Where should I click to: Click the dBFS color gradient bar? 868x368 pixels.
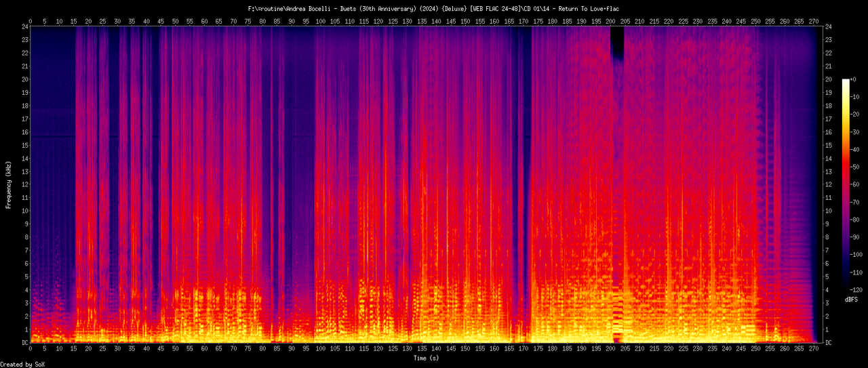coord(845,184)
